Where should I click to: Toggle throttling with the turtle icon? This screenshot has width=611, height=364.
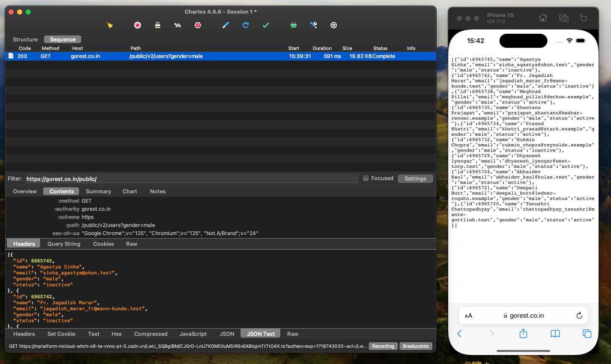[177, 25]
